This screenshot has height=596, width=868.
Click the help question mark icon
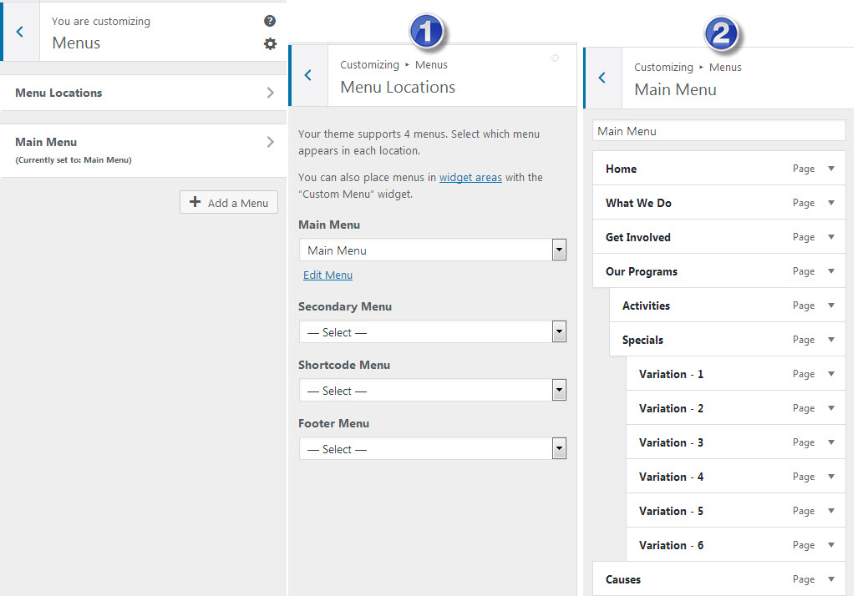tap(269, 22)
